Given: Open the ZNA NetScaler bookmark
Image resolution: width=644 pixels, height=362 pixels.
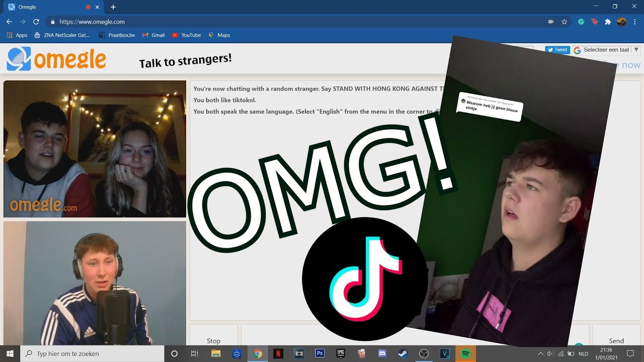Looking at the screenshot, I should click(62, 35).
